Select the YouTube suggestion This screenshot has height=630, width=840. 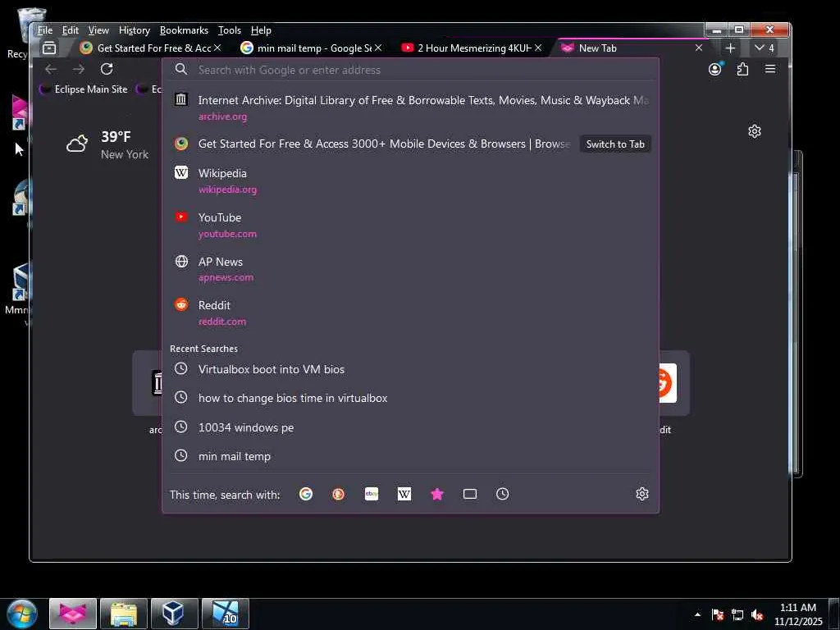pos(411,225)
